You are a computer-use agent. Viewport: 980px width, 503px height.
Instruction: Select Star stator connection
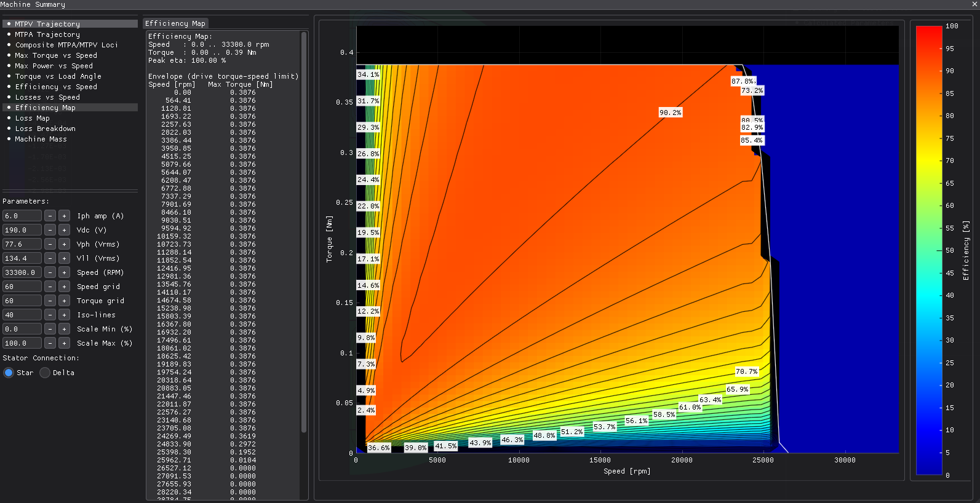[x=9, y=373]
